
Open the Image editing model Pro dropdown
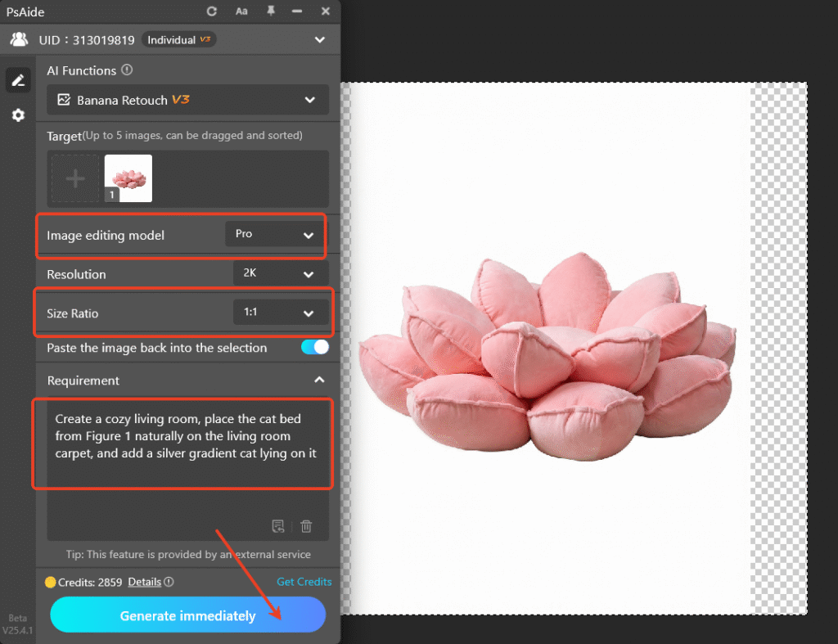(274, 233)
